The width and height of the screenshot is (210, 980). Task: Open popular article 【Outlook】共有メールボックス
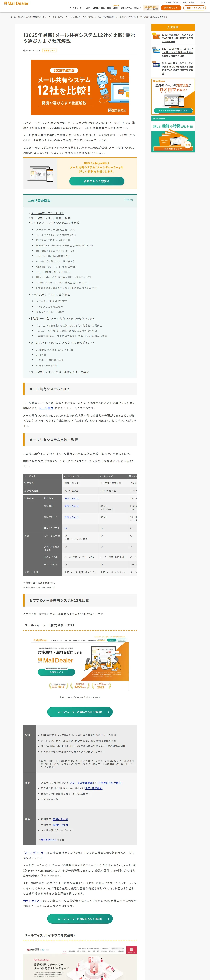tap(178, 52)
